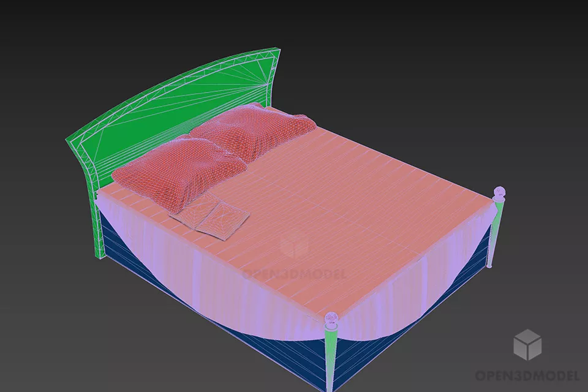Click the Open3DModel cube logo in corner
The image size is (588, 392).
(x=527, y=344)
